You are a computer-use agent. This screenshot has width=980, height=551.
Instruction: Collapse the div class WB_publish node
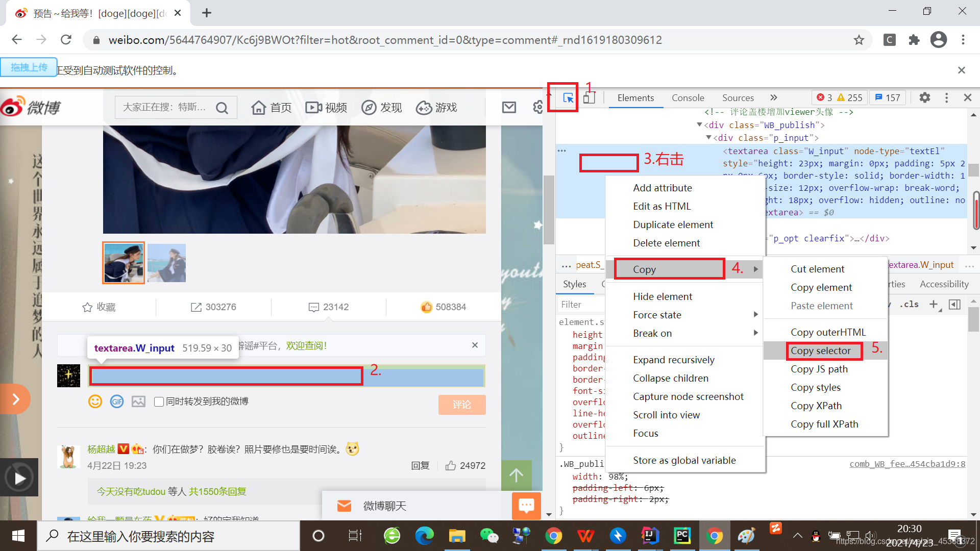pyautogui.click(x=699, y=125)
